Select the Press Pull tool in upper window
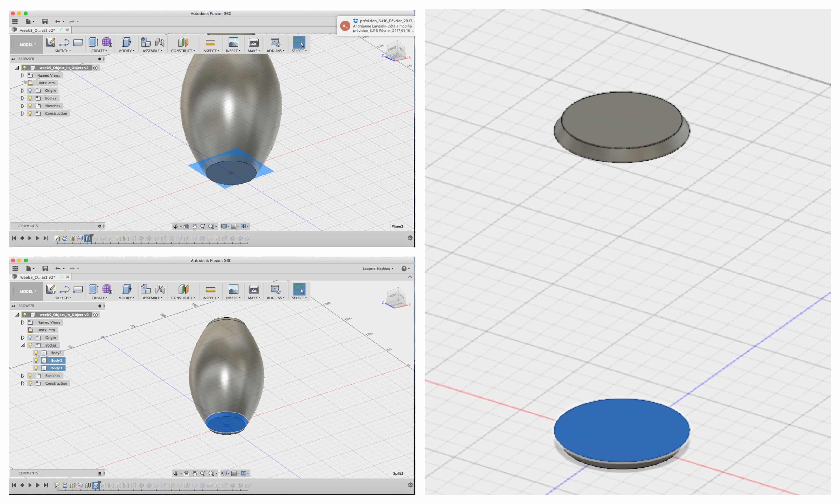Screen dimensions: 840x504 (x=126, y=42)
